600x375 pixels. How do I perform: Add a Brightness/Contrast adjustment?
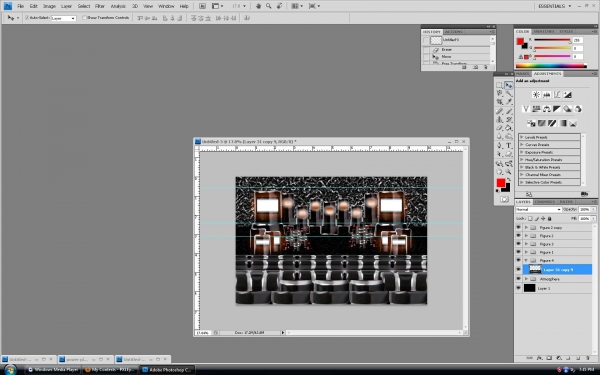[x=536, y=95]
